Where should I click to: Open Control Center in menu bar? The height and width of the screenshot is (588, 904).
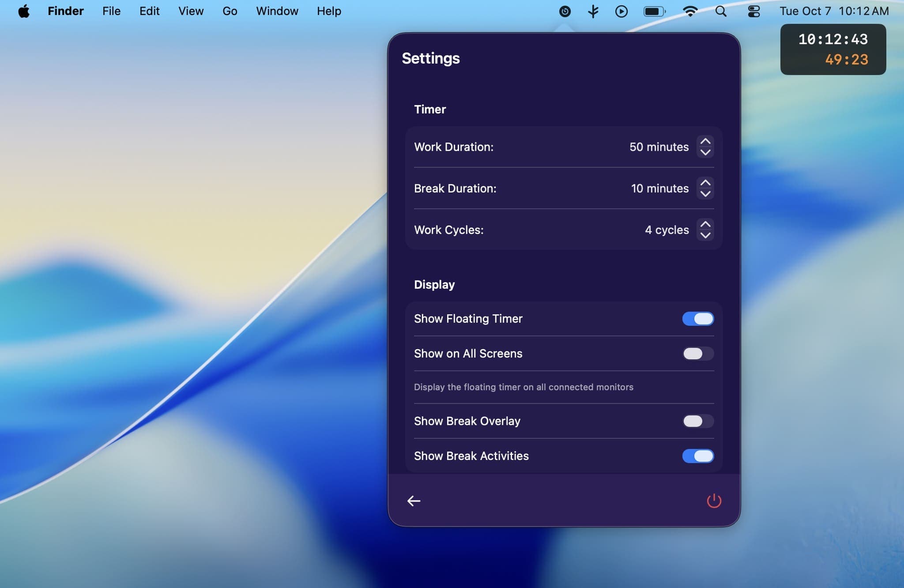click(753, 11)
